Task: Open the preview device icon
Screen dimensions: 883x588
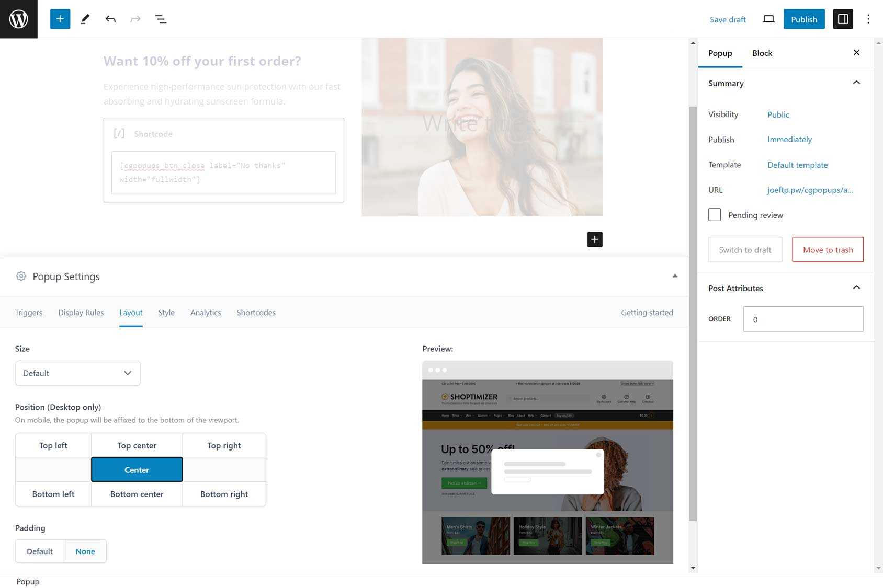Action: click(x=768, y=19)
